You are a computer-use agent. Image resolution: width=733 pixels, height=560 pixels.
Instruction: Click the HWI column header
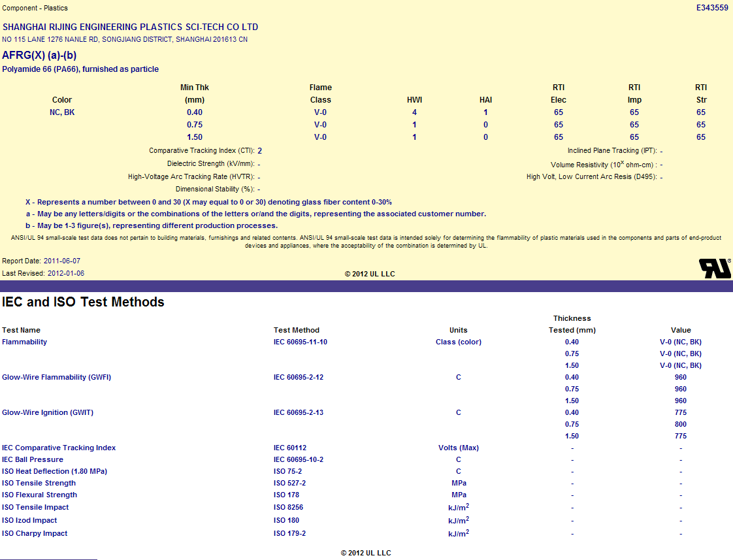click(x=414, y=99)
